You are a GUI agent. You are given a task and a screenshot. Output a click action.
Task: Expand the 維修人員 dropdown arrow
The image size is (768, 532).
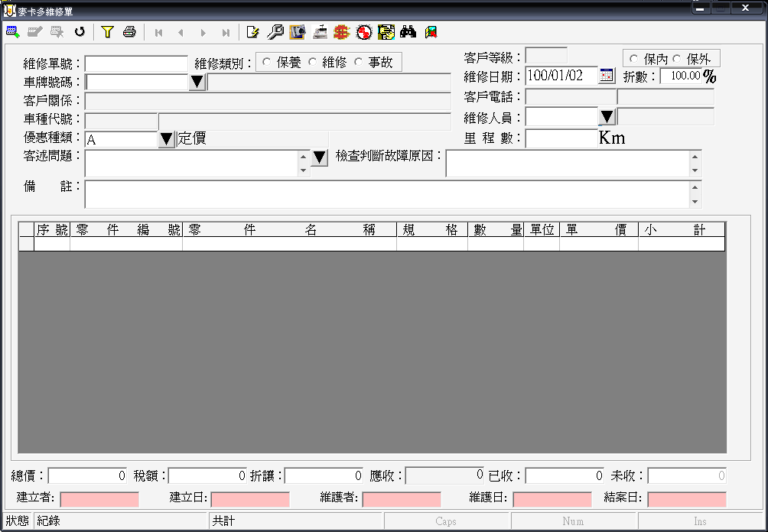(607, 116)
